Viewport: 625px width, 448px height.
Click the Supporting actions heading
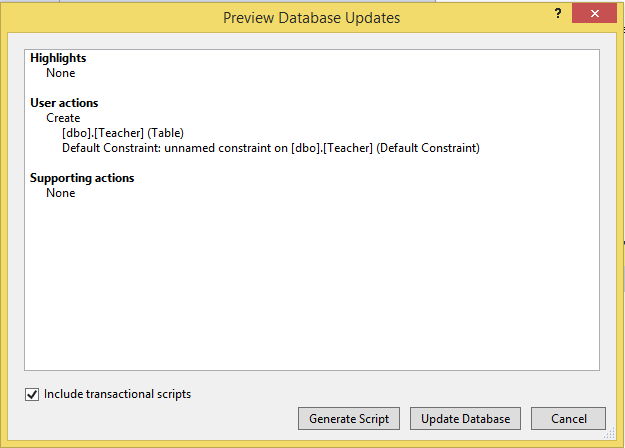click(82, 178)
